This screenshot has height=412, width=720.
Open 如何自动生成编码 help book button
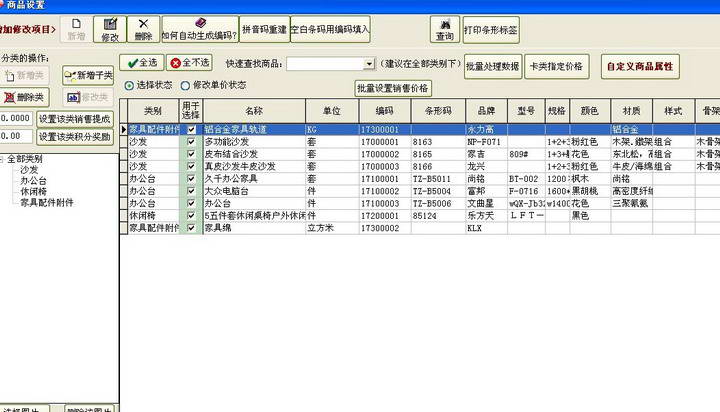(200, 29)
